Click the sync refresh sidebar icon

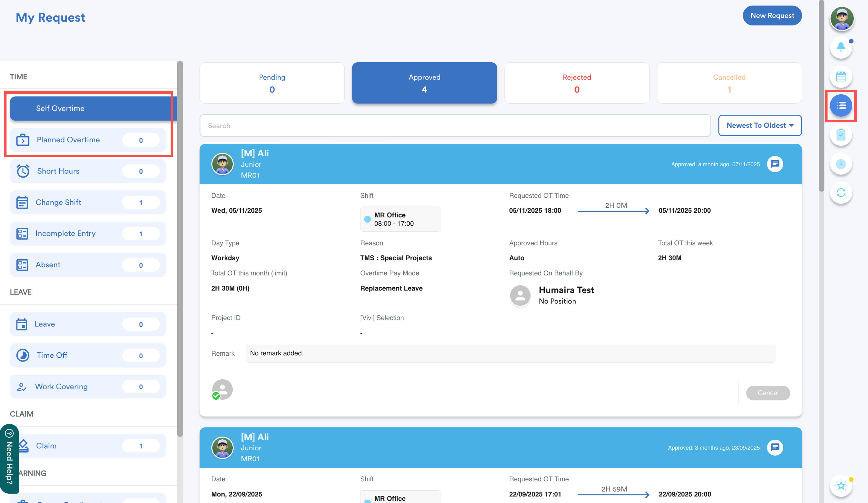pyautogui.click(x=841, y=193)
